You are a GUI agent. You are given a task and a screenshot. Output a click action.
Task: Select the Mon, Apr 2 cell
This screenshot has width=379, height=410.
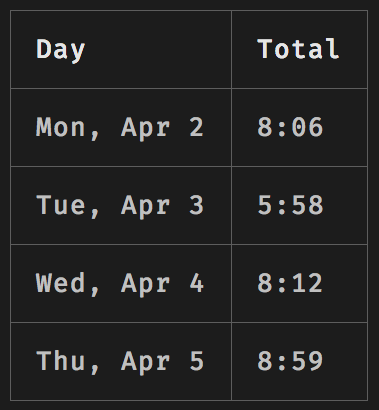[x=121, y=128]
